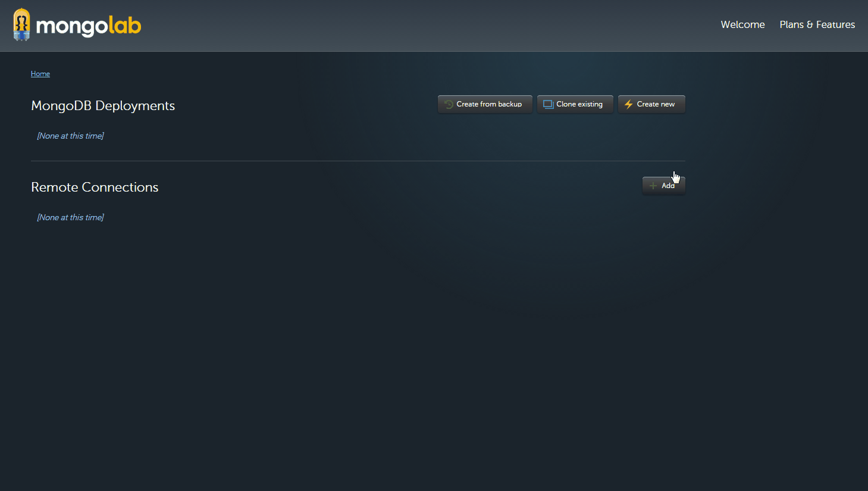Click the plus icon on Add button

pos(653,186)
